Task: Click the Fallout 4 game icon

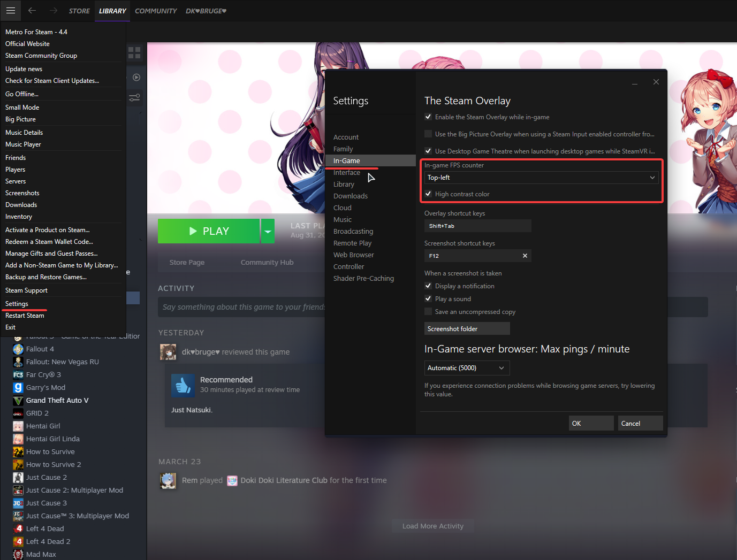Action: [x=18, y=349]
